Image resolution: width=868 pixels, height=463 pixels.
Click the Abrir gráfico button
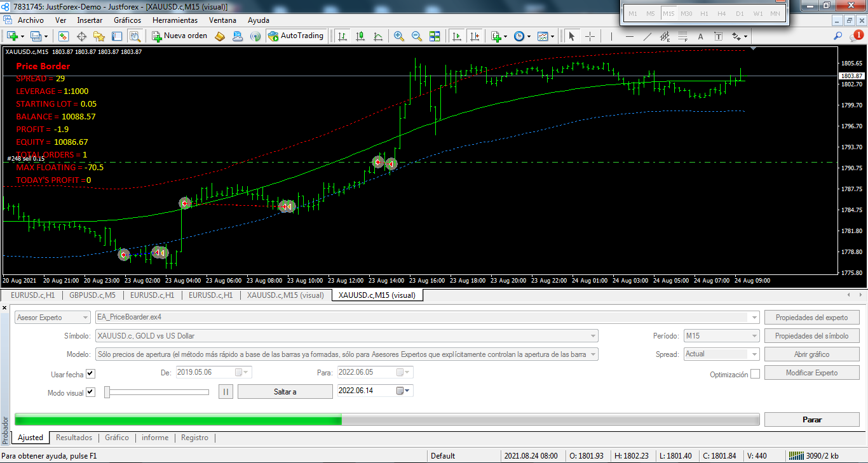pyautogui.click(x=812, y=354)
